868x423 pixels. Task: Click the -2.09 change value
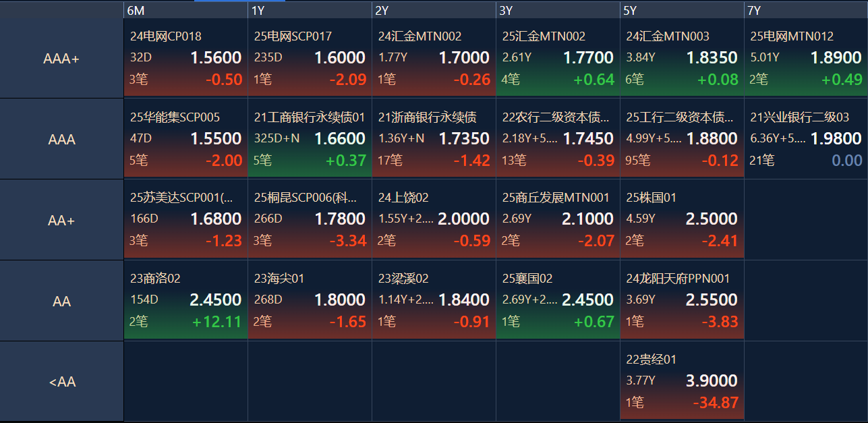pos(348,80)
